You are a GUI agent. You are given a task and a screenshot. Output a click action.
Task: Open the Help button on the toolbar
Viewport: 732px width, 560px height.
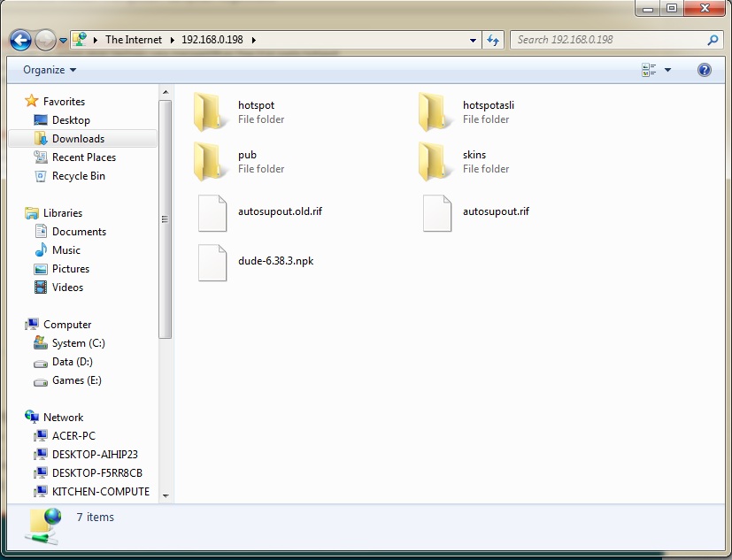point(704,69)
